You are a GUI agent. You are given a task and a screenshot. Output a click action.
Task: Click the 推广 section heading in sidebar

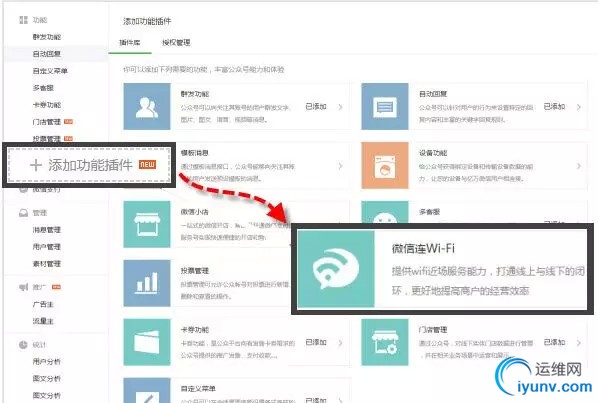tap(40, 287)
